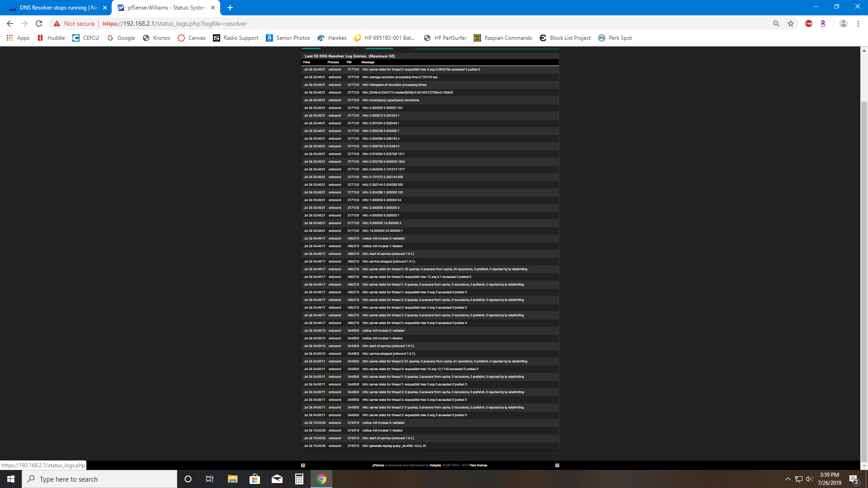Open the HP PartSurfer bookmark

[x=445, y=38]
